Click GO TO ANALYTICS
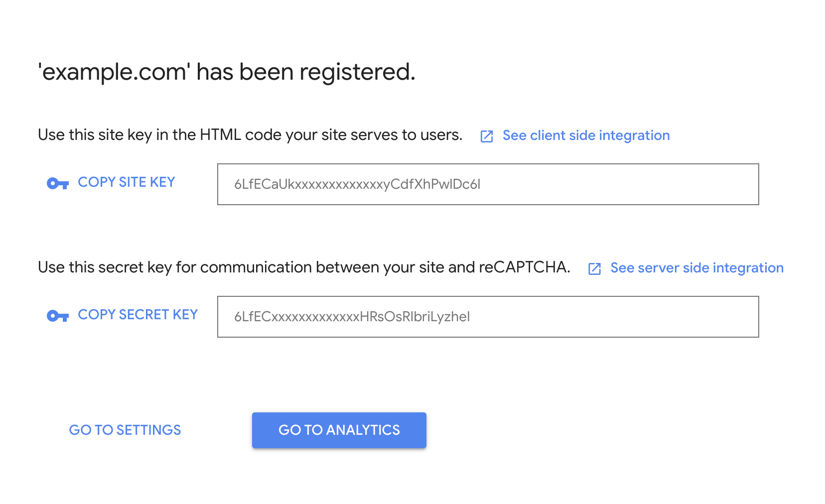 pyautogui.click(x=339, y=430)
